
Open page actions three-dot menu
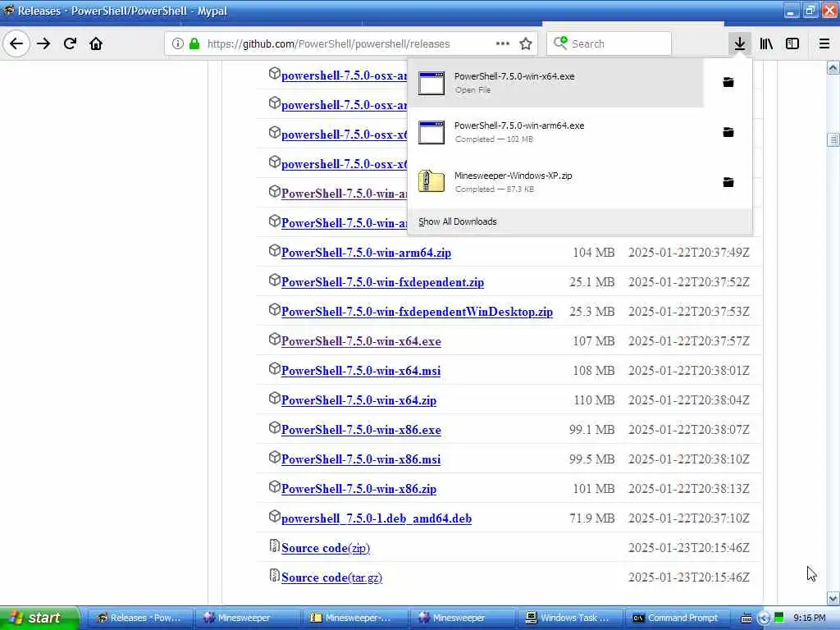coord(503,44)
